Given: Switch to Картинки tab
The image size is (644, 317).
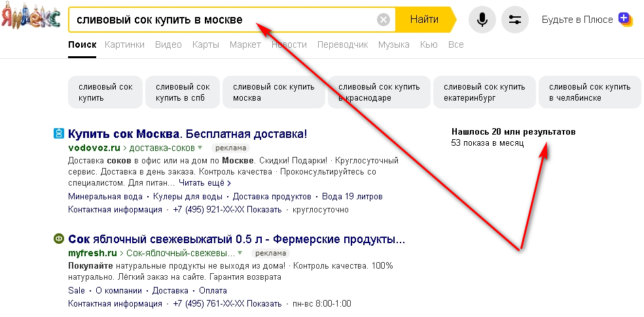Looking at the screenshot, I should click(x=124, y=44).
